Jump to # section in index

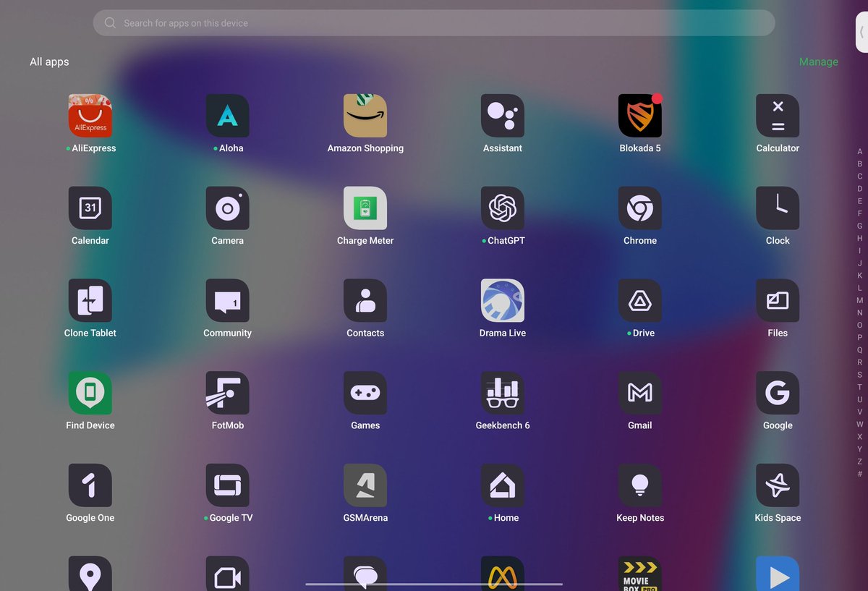860,475
